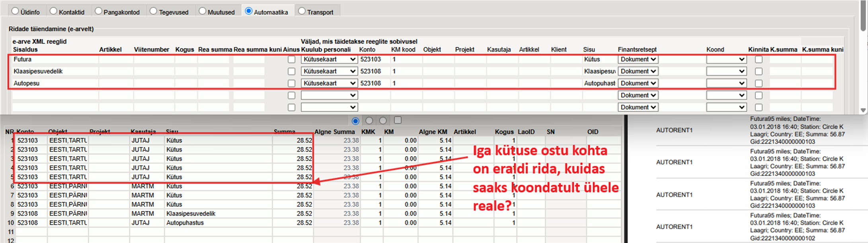The image size is (868, 243).
Task: Tick the square checkbox next to the view radio buttons
Action: pos(398,120)
